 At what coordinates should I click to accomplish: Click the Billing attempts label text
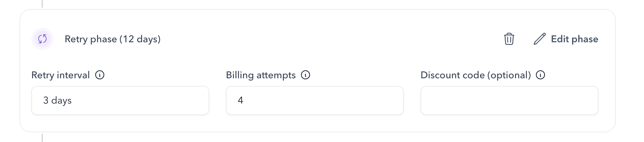tap(261, 75)
